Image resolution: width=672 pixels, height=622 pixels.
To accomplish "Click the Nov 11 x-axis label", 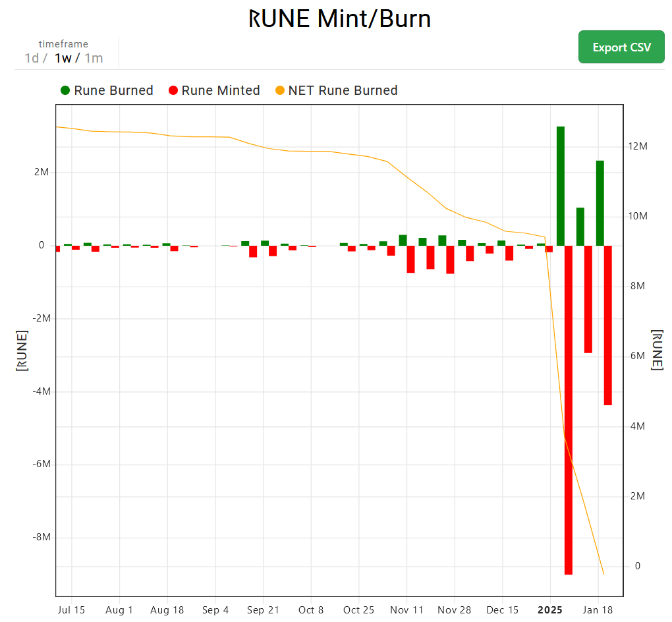I will pyautogui.click(x=406, y=610).
